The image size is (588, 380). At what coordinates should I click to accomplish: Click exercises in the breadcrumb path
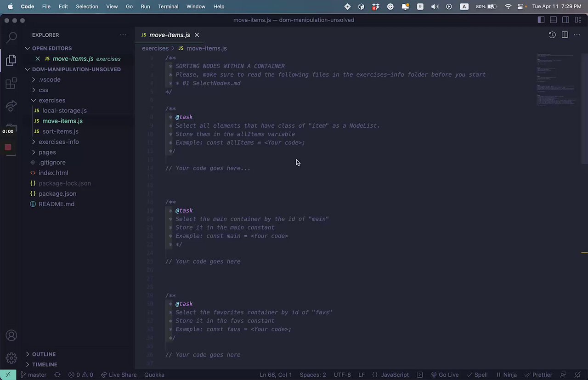tap(155, 48)
